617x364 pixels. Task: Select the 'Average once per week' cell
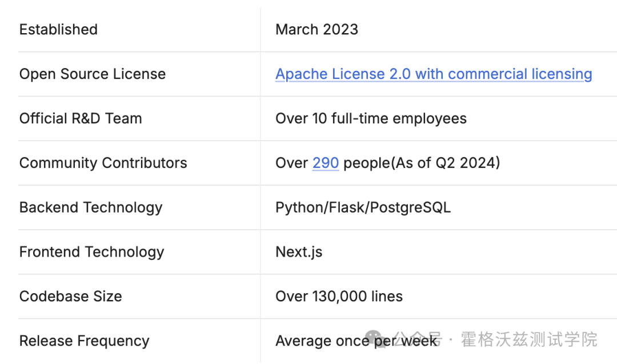356,341
